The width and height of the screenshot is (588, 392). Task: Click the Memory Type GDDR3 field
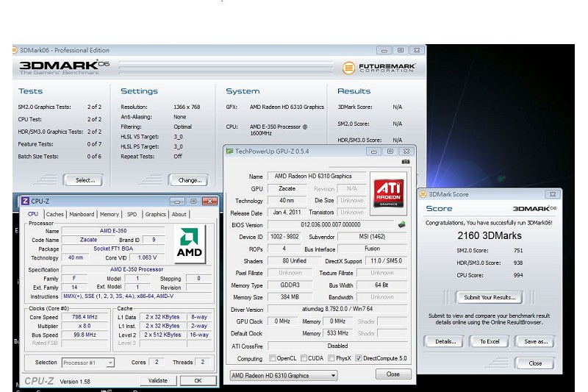pos(290,285)
